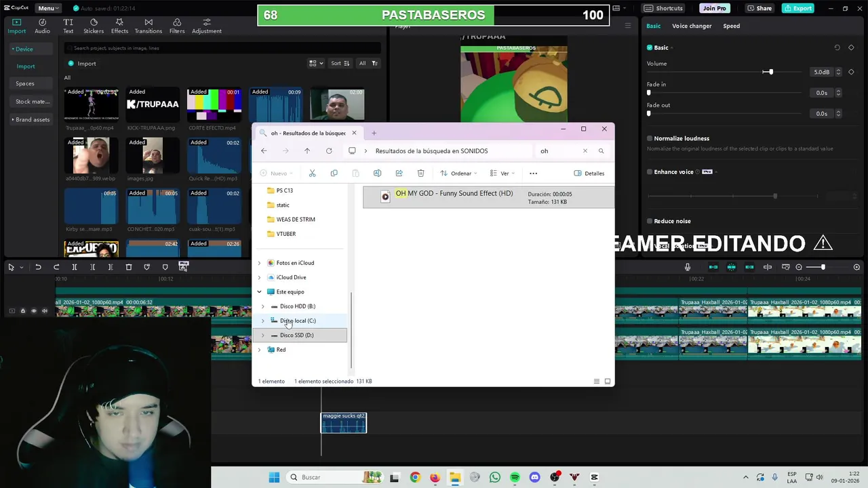This screenshot has width=868, height=488.
Task: Click the Rename icon in Explorer toolbar
Action: tap(377, 173)
